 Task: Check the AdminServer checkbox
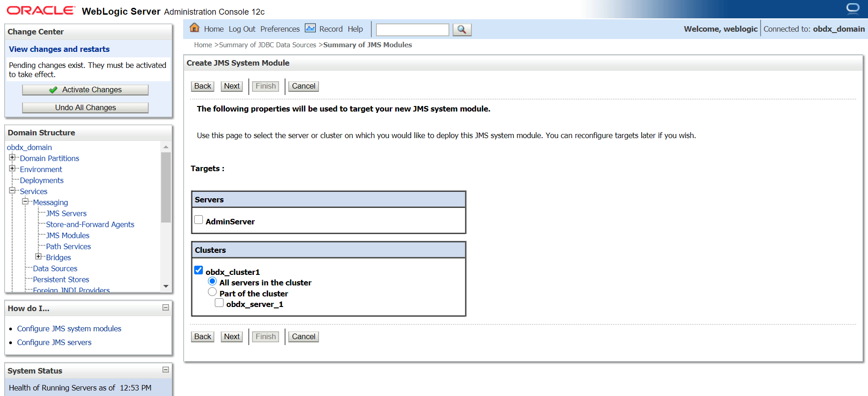199,220
